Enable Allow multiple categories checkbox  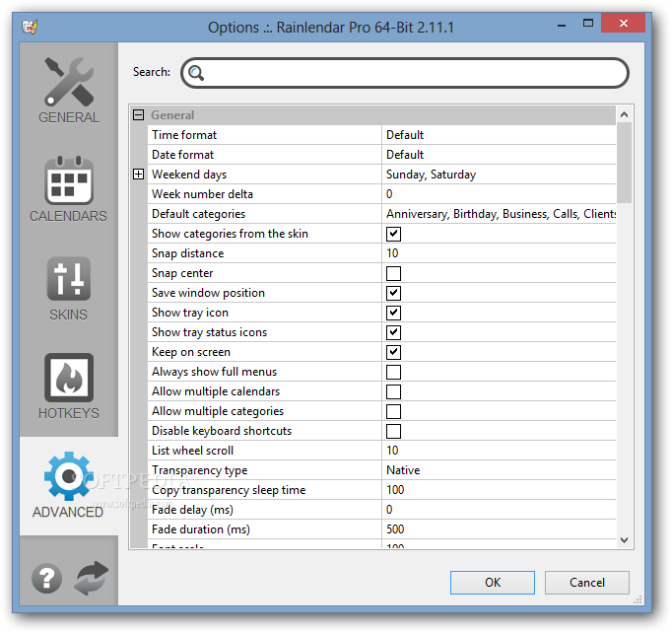click(x=393, y=412)
